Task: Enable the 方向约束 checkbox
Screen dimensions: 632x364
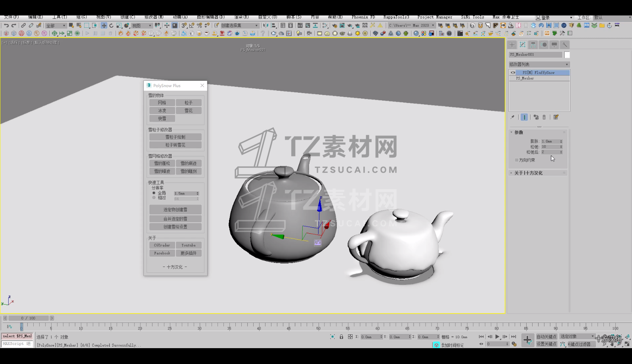Action: [517, 160]
